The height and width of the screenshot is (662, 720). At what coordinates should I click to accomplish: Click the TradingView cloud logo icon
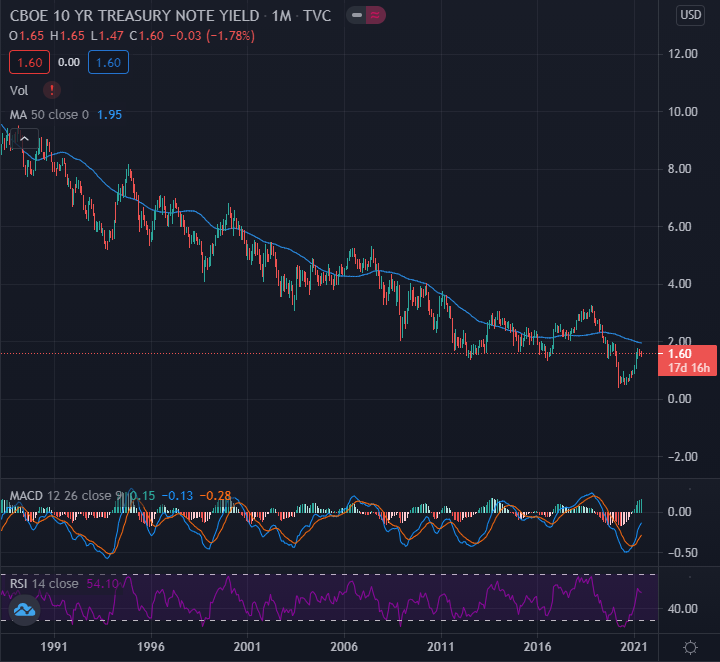click(x=24, y=610)
